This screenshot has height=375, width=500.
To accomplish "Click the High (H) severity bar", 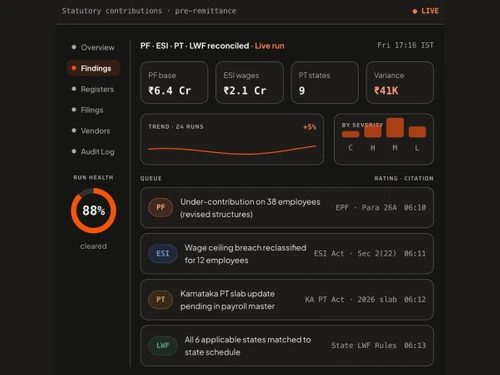I will coord(373,131).
